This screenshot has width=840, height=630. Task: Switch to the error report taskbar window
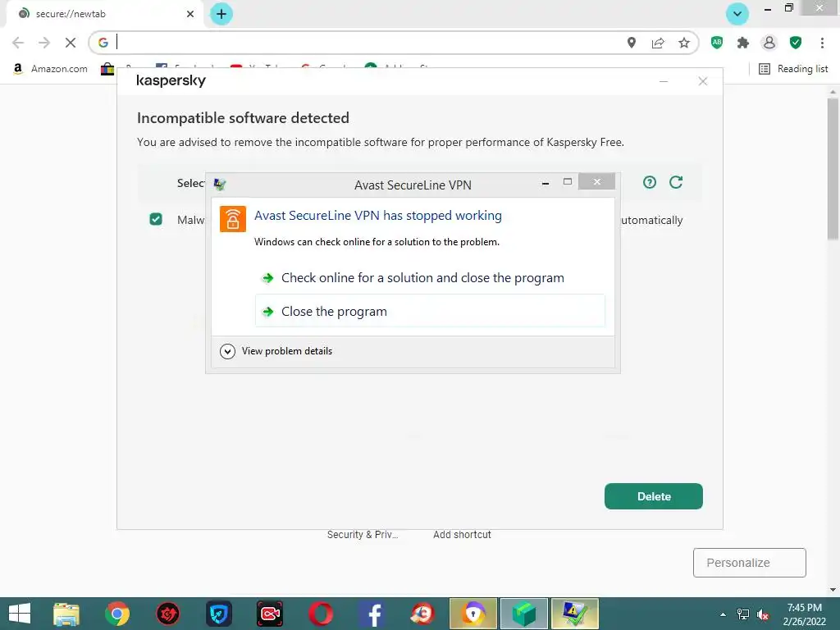pos(574,614)
